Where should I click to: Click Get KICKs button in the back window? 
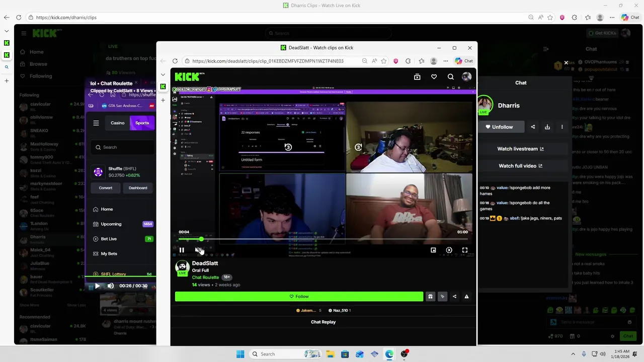(x=602, y=33)
